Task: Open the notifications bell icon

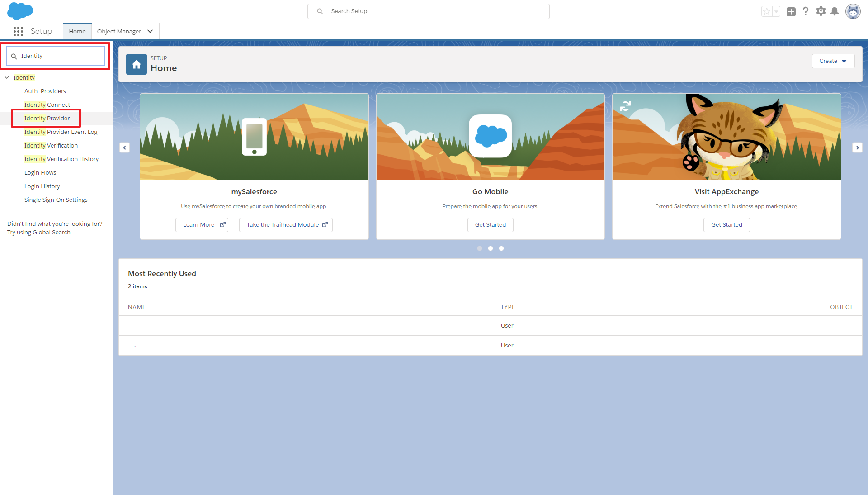Action: (835, 11)
